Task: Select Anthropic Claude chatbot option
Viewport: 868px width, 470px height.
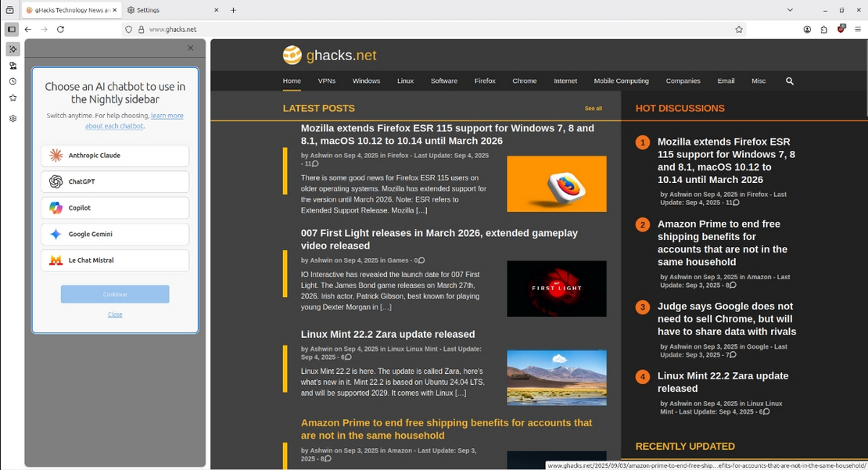Action: [115, 156]
